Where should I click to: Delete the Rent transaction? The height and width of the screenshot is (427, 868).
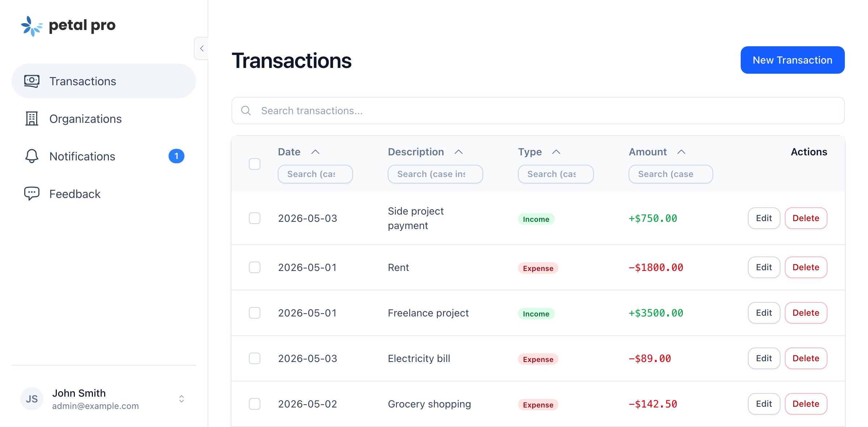[806, 267]
